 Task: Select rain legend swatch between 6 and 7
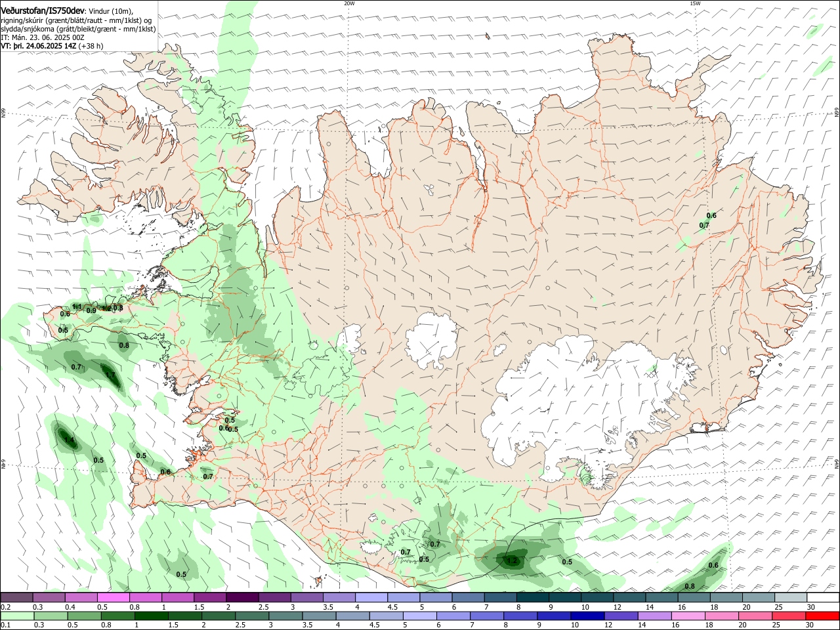click(452, 616)
